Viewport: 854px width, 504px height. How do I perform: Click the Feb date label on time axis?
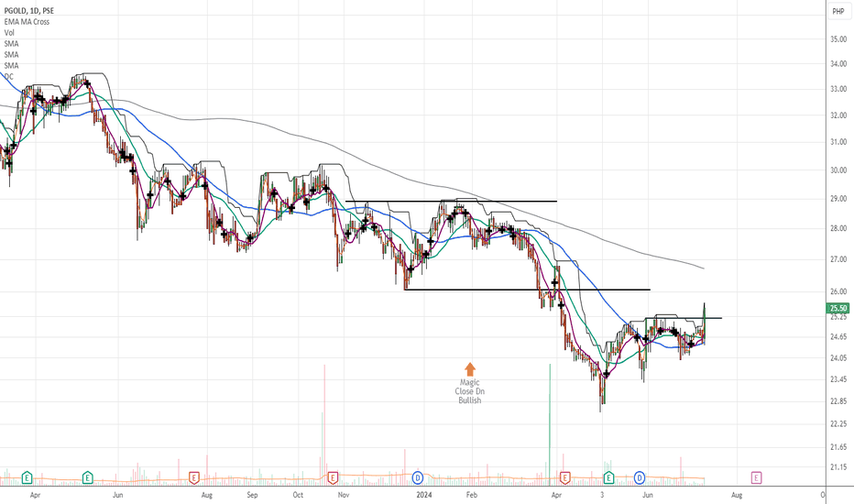(x=471, y=495)
